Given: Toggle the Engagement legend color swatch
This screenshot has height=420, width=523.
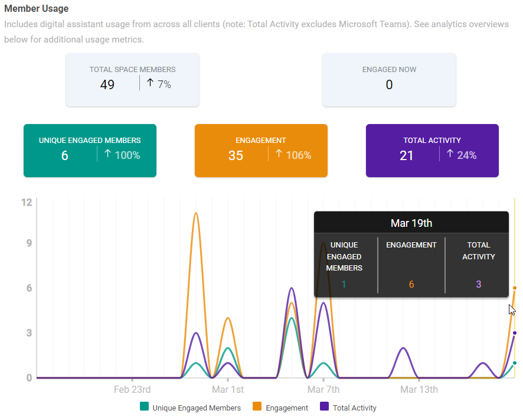Looking at the screenshot, I should click(x=257, y=406).
